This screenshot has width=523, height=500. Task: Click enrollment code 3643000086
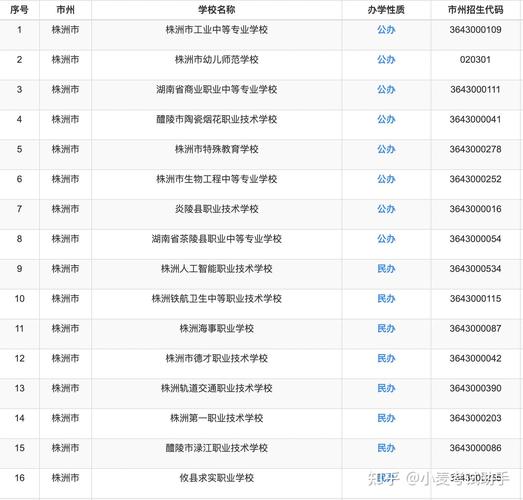pyautogui.click(x=475, y=448)
